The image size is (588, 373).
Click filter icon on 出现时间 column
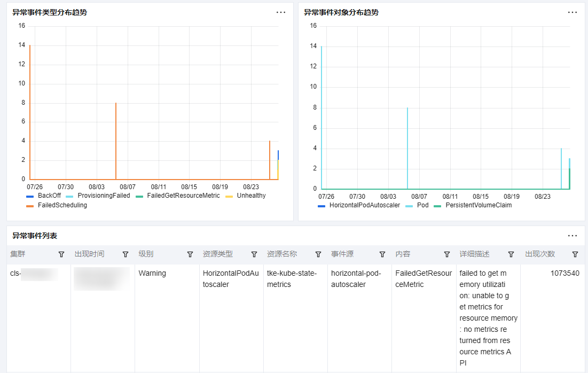pyautogui.click(x=126, y=254)
